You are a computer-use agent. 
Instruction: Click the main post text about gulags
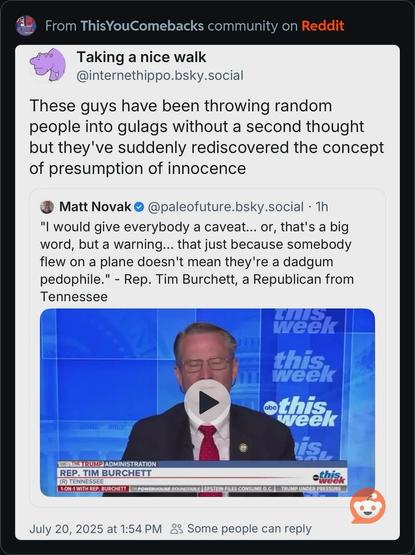coord(206,137)
